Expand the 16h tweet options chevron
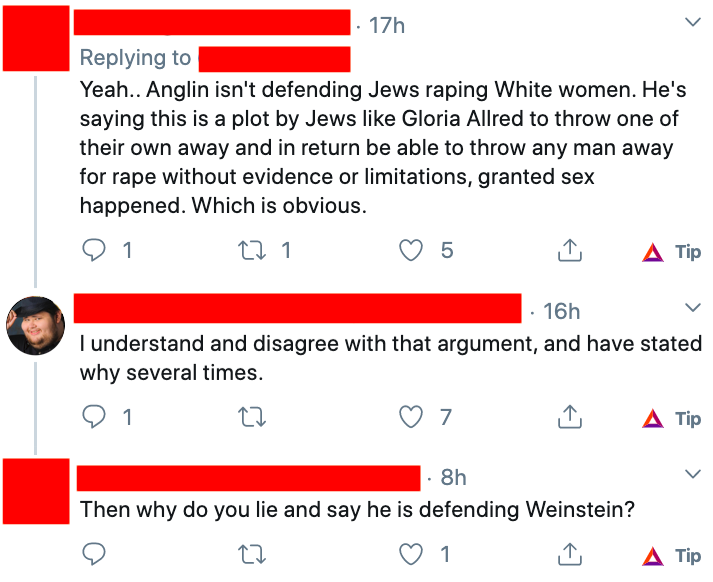Screen dimensions: 713x582 point(691,306)
